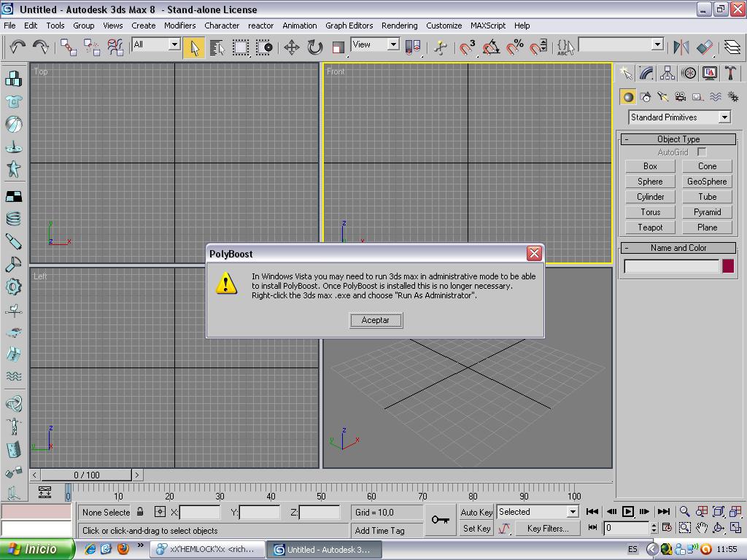The image size is (747, 560).
Task: Jump to the animation end frame
Action: [664, 511]
